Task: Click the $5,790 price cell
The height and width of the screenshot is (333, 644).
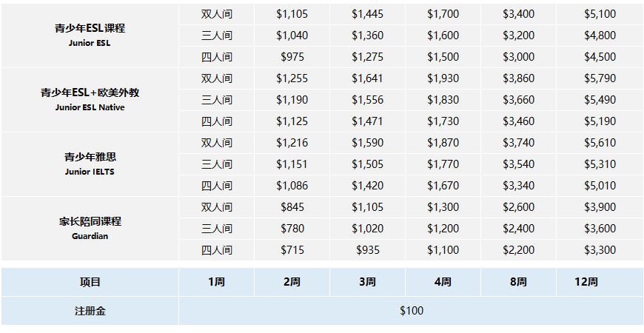Action: 600,78
